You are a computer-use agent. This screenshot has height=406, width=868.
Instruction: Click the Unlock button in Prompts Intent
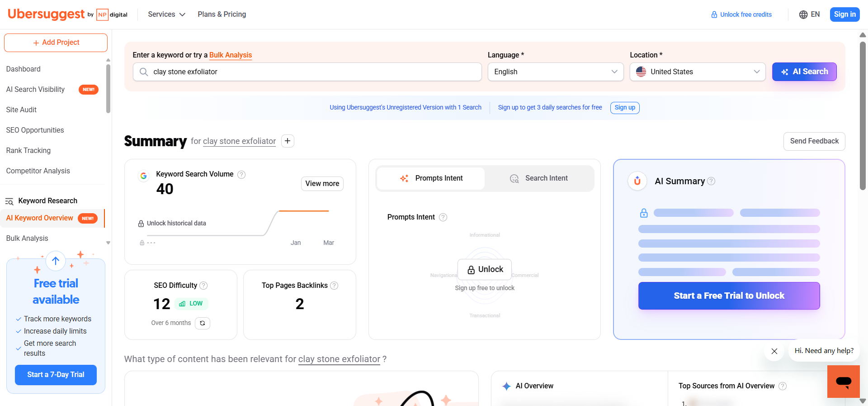coord(485,270)
